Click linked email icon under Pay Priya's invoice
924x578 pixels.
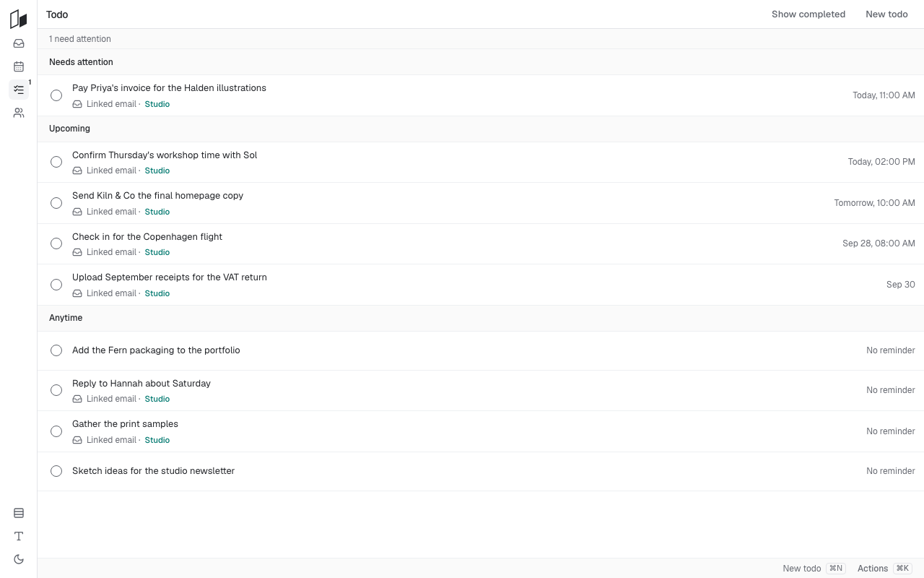(x=77, y=104)
